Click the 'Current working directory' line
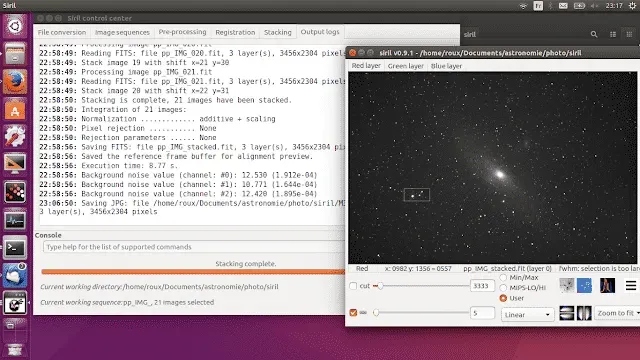Screen dimensions: 640x360 (159, 287)
